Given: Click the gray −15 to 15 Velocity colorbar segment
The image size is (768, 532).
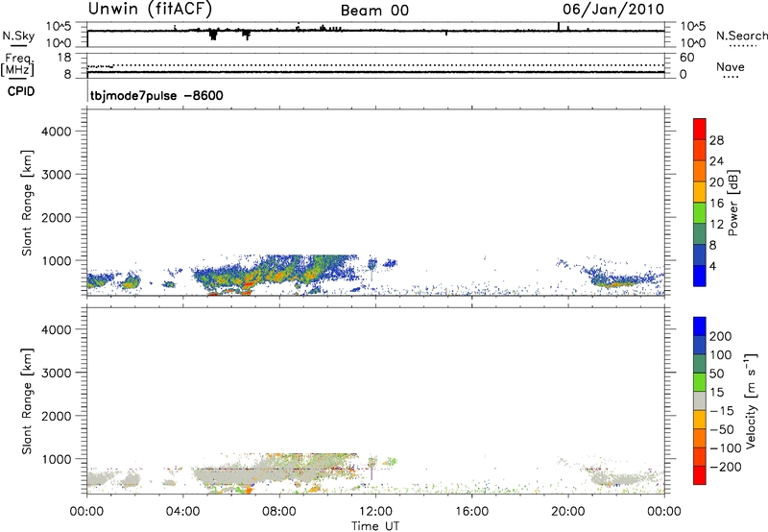Looking at the screenshot, I should [700, 400].
